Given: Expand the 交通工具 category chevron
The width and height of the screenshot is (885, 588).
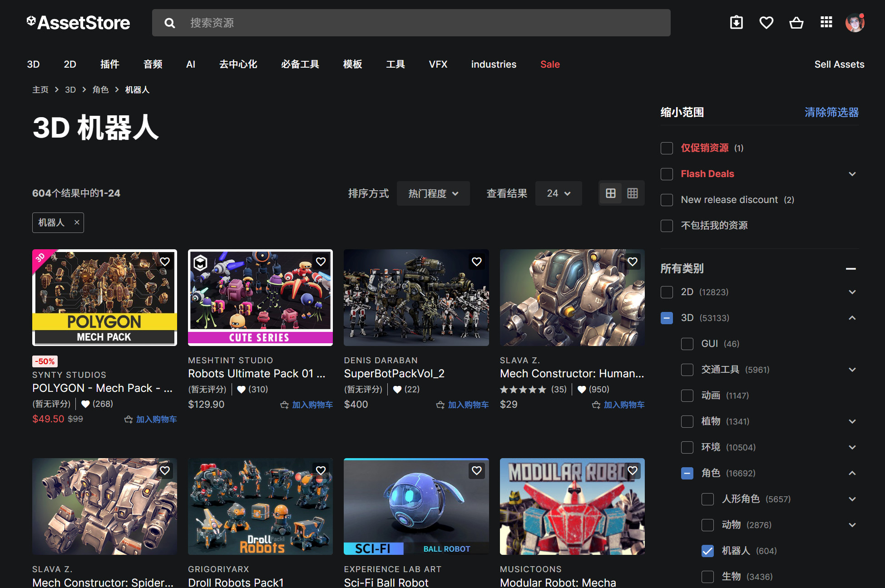Looking at the screenshot, I should point(852,370).
